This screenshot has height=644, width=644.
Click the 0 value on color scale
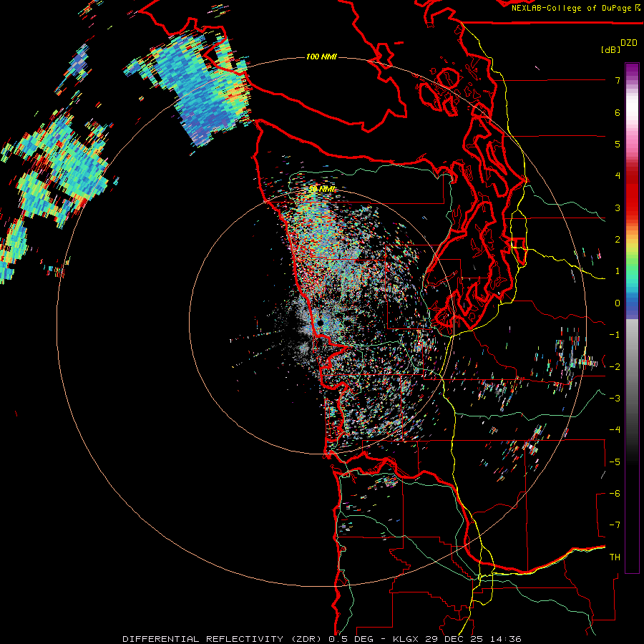click(618, 303)
